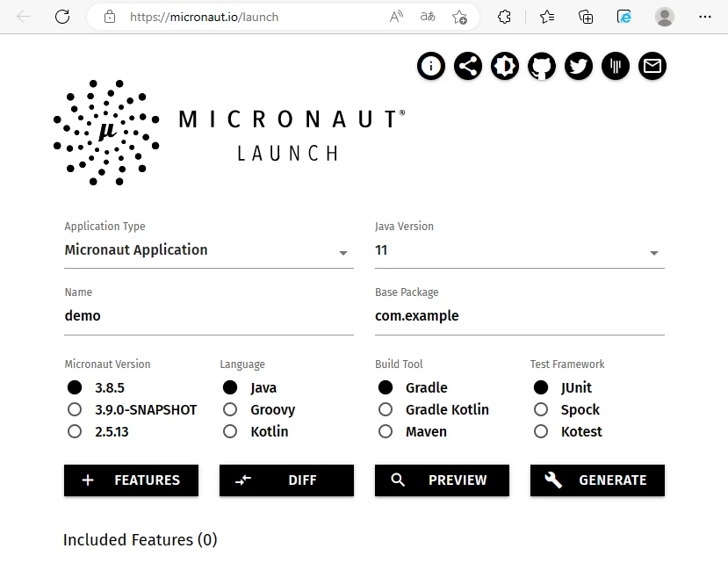Activate Read Aloud icon in address bar
The height and width of the screenshot is (563, 728).
click(396, 18)
